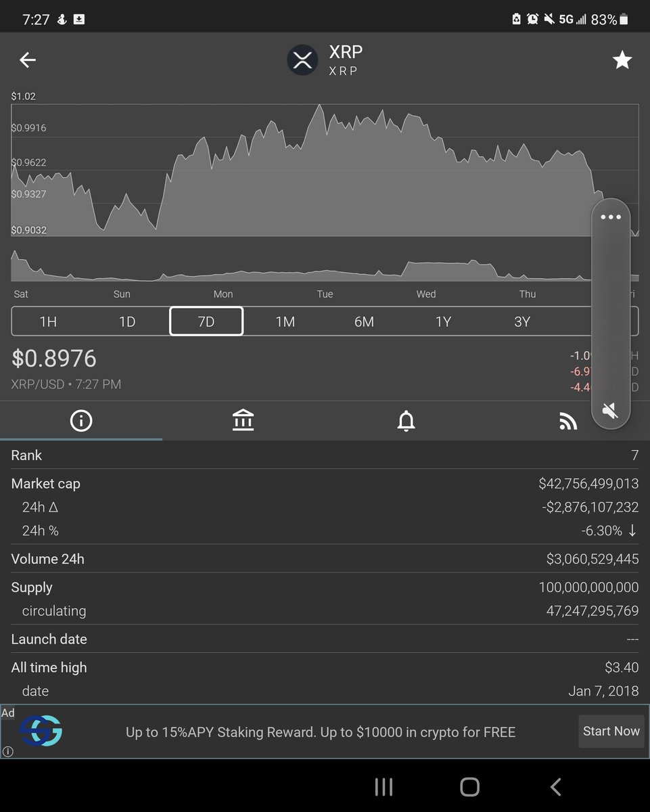This screenshot has width=650, height=812.
Task: Tap the mute-notifications status bar icon
Action: pyautogui.click(x=548, y=19)
